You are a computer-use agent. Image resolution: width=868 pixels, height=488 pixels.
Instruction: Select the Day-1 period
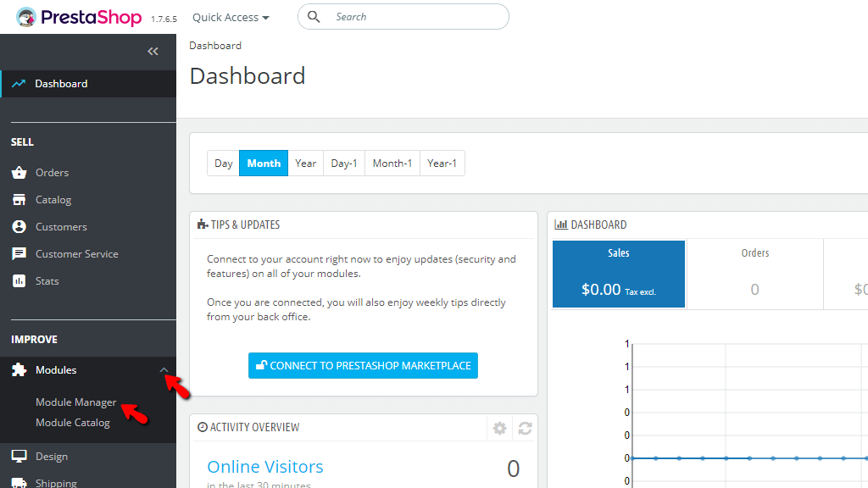pyautogui.click(x=344, y=164)
